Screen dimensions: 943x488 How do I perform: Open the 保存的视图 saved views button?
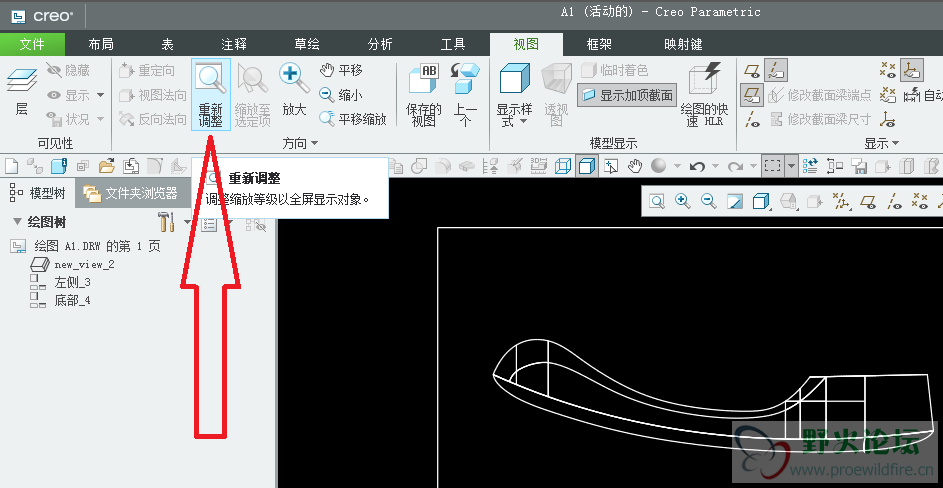pyautogui.click(x=423, y=94)
